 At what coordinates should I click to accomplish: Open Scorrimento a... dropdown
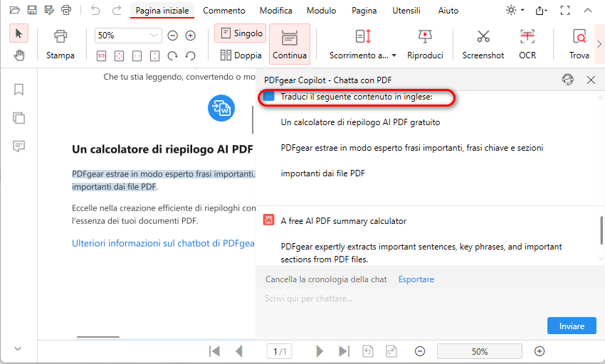363,44
